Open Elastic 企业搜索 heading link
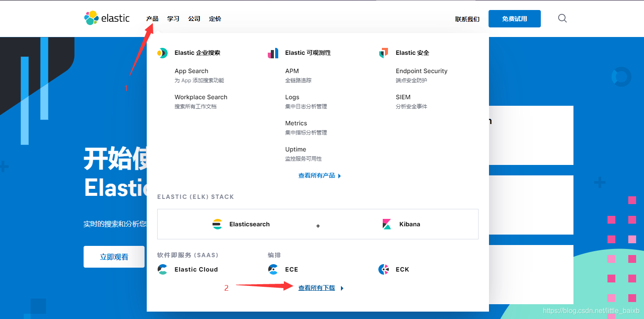 click(197, 53)
